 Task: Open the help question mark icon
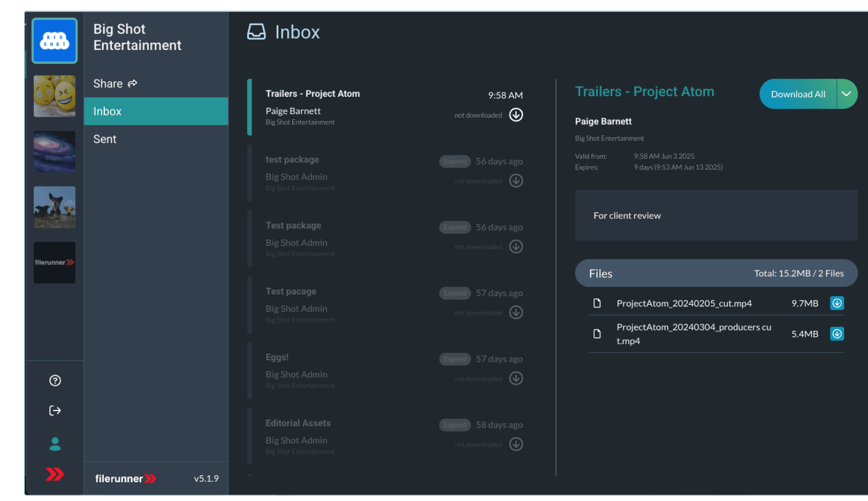(x=55, y=381)
